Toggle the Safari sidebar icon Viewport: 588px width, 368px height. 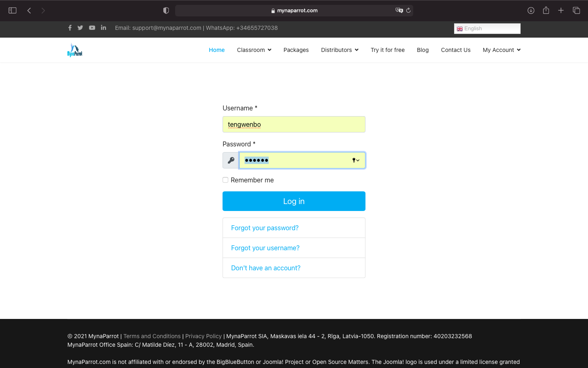(x=13, y=11)
